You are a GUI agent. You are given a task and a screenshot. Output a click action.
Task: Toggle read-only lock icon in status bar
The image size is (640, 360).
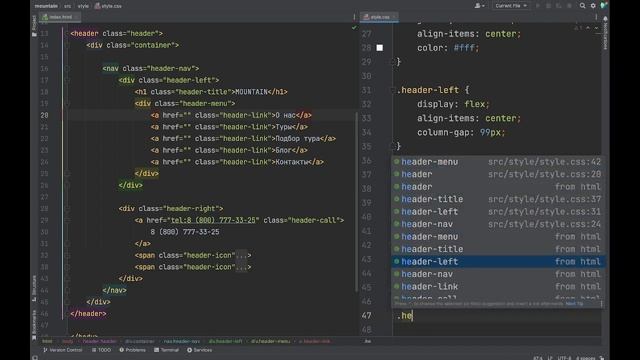coord(602,358)
